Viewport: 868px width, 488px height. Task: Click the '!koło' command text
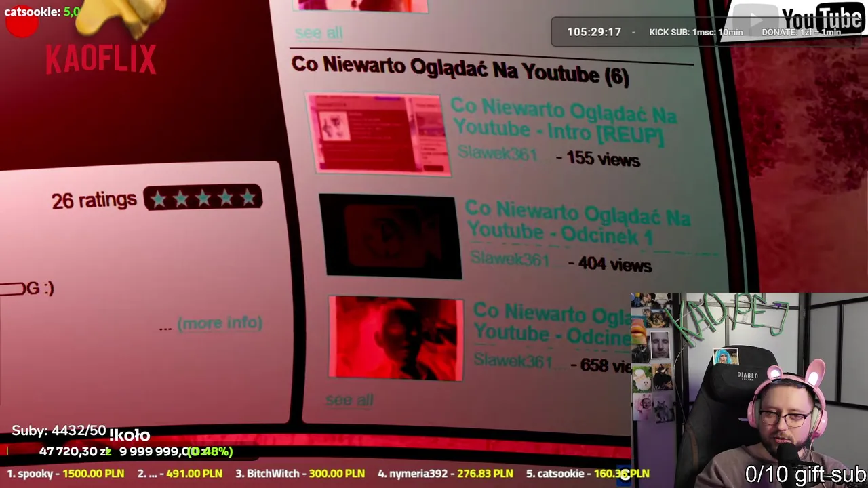click(130, 435)
